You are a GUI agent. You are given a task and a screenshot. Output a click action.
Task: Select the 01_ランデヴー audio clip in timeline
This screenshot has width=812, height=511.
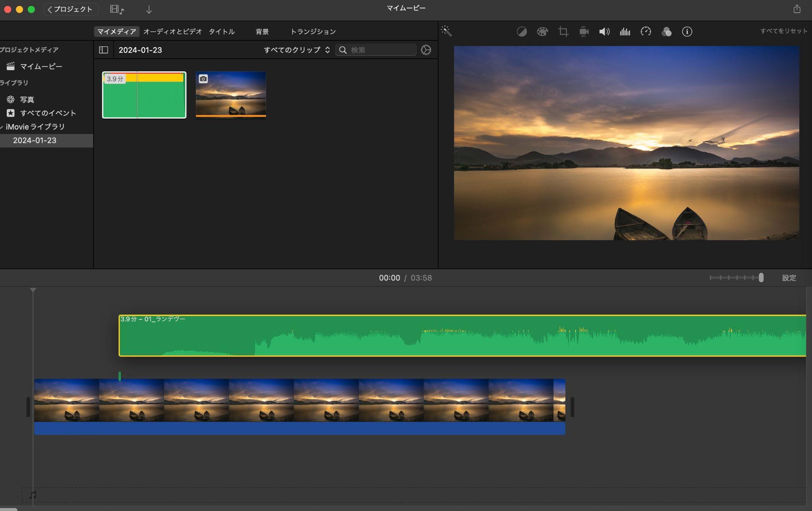(462, 336)
